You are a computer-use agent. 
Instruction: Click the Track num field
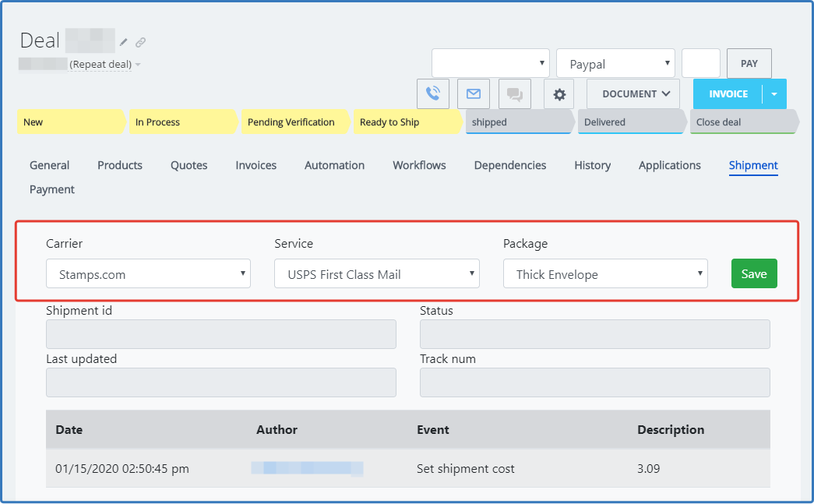595,382
